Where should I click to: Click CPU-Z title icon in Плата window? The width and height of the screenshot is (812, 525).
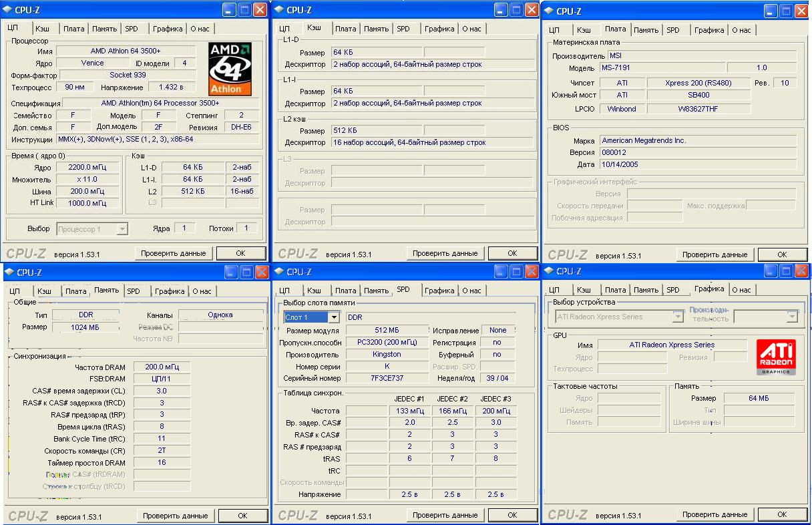point(548,11)
